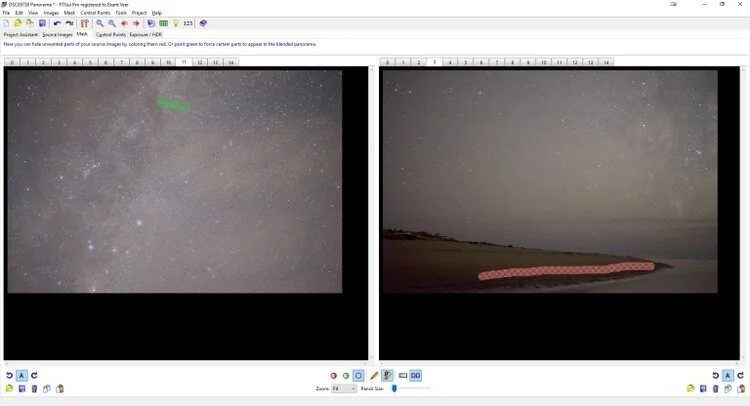Select the fill paint tool
Image resolution: width=750 pixels, height=406 pixels.
(387, 376)
